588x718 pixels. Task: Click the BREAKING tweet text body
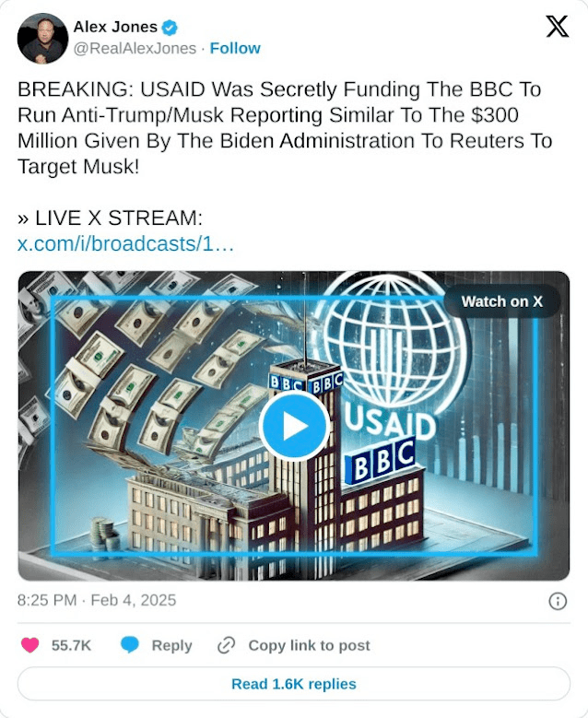click(x=285, y=128)
